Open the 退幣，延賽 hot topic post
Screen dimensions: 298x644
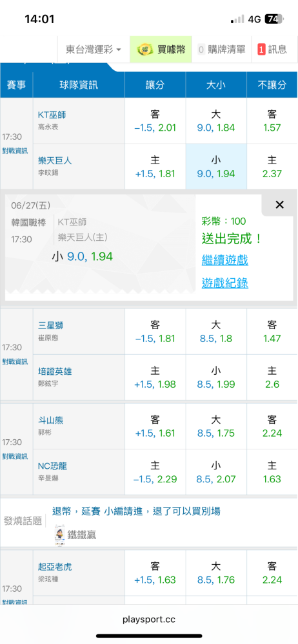pos(136,511)
